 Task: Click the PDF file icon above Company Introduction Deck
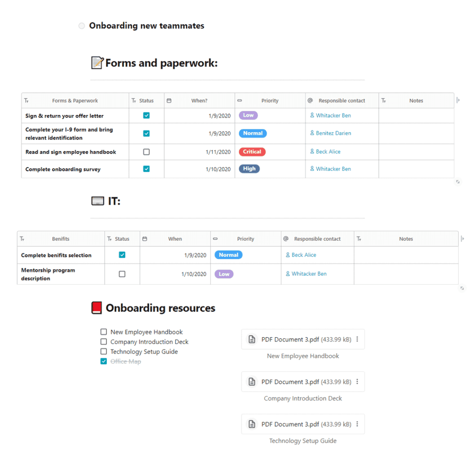pyautogui.click(x=251, y=382)
